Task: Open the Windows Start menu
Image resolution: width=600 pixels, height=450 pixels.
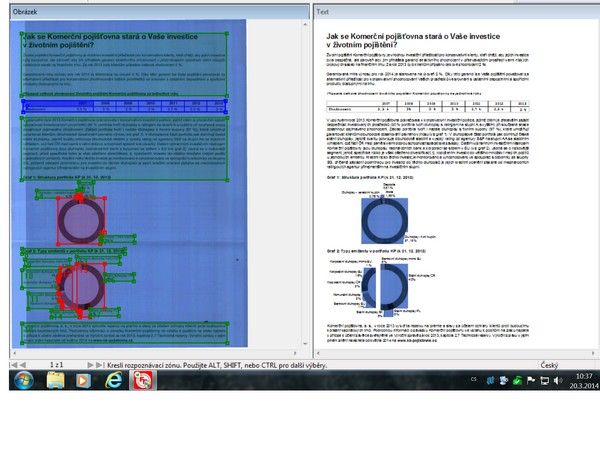Action: pos(24,380)
